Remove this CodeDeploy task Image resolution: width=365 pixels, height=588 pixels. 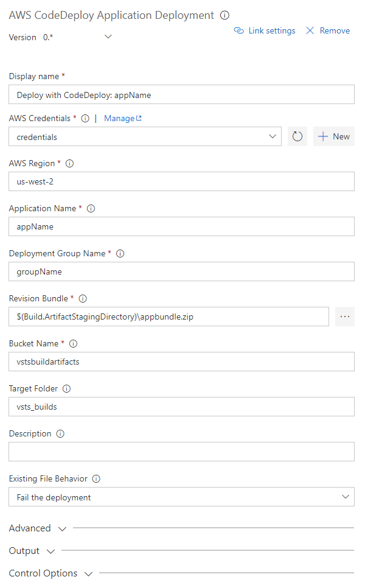coord(328,30)
